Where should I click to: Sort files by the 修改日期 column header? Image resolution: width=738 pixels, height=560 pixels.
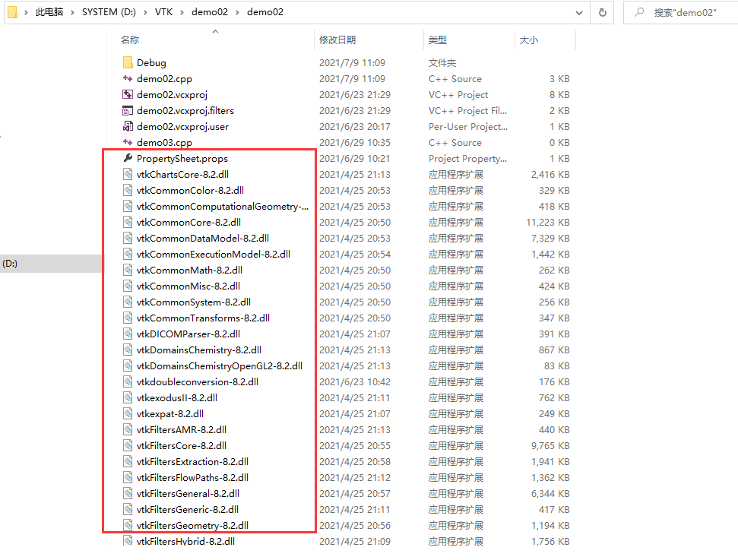[340, 40]
